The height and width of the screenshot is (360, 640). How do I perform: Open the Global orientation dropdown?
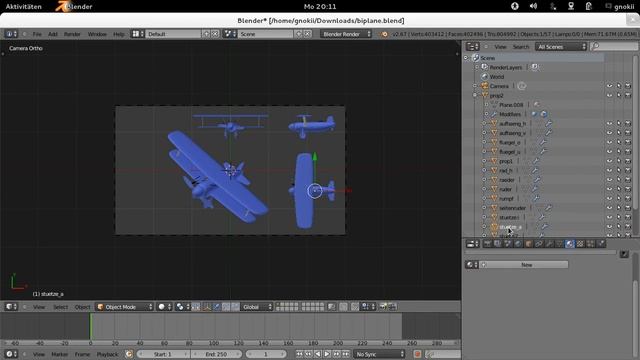pos(257,307)
